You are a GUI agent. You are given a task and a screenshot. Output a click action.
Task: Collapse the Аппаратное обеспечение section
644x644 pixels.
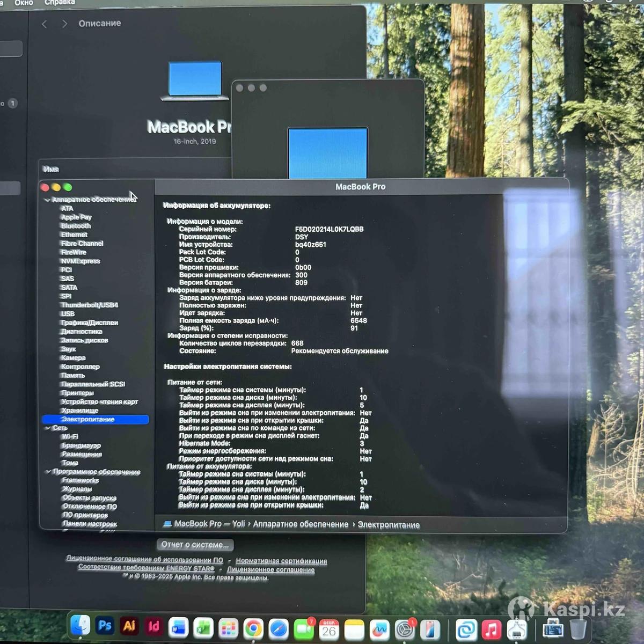(x=47, y=200)
